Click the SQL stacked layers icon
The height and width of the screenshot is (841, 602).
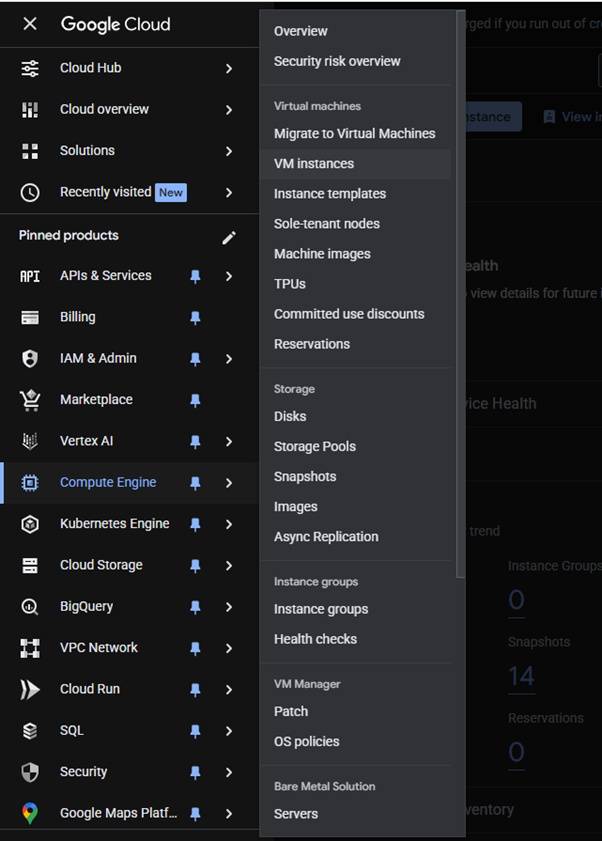click(30, 731)
